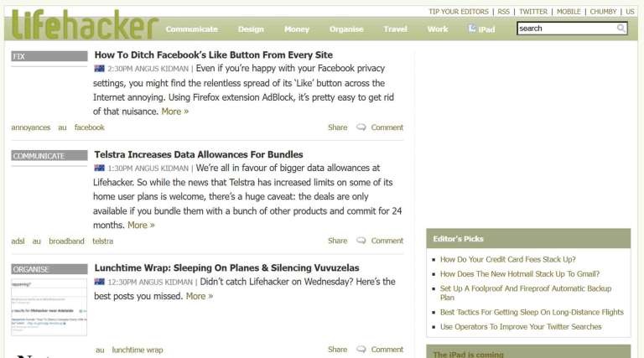
Task: Open the Telstra Increases Data Allowances article
Action: (199, 155)
